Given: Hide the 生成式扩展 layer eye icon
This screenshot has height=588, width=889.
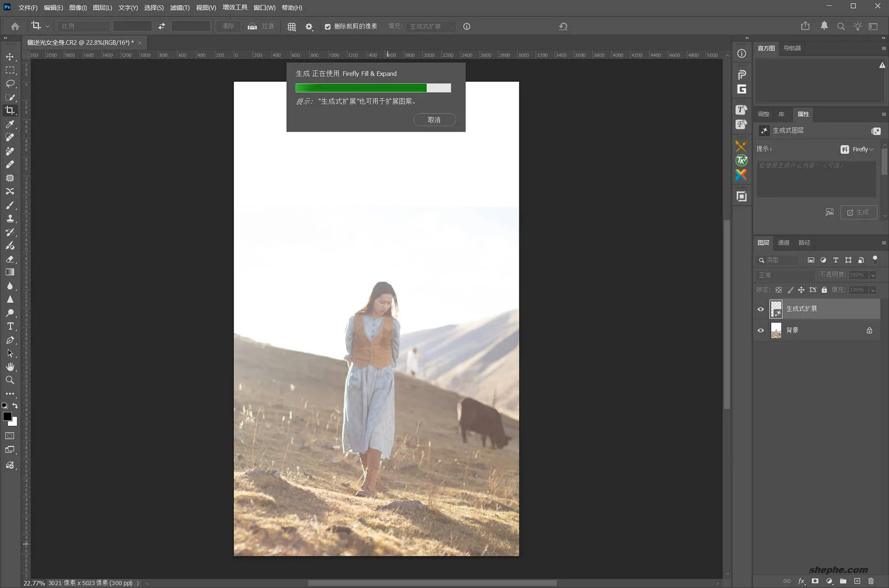Looking at the screenshot, I should coord(760,308).
